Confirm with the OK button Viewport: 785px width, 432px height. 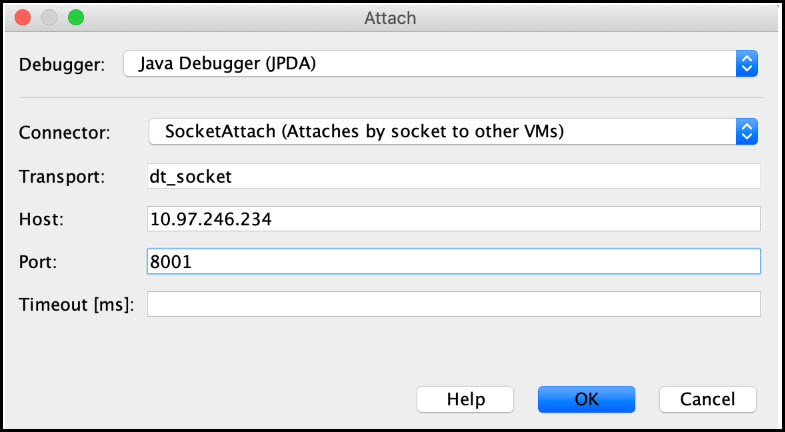586,399
